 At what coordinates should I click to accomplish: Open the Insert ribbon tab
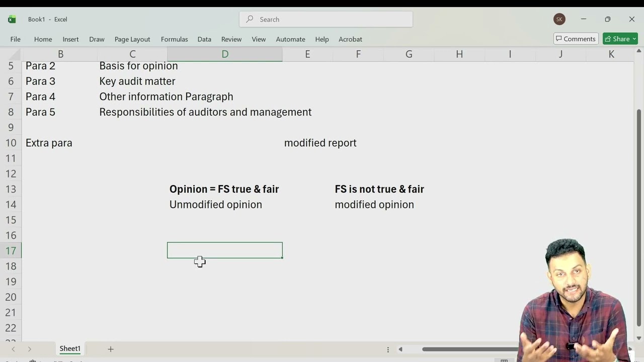[x=70, y=39]
